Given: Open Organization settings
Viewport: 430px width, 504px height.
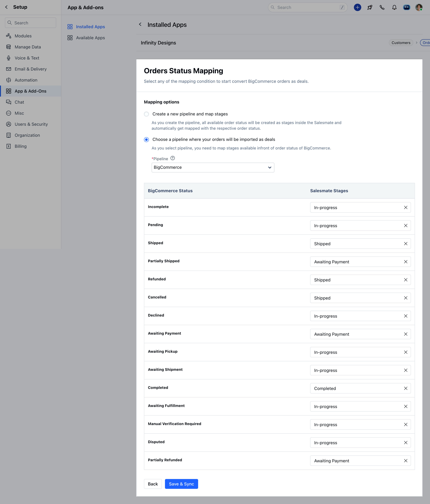Looking at the screenshot, I should coord(30,135).
